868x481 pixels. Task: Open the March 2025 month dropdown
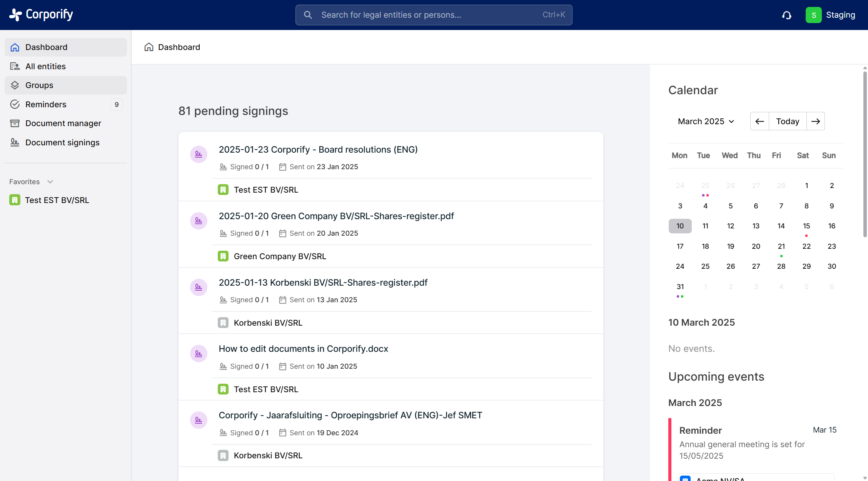(706, 121)
